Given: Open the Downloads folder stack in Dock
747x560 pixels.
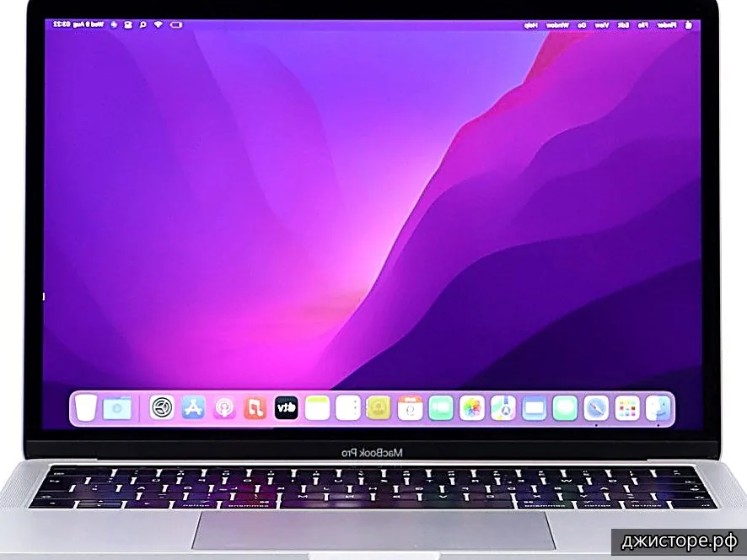Looking at the screenshot, I should (116, 408).
